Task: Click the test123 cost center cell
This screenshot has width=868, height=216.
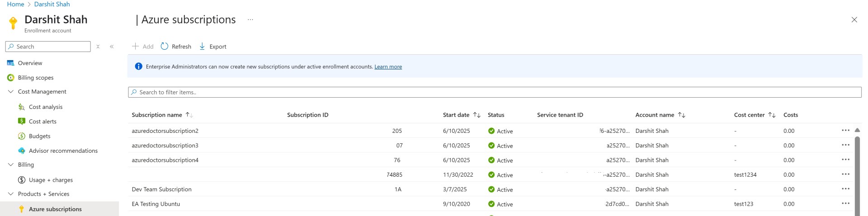Action: click(744, 204)
